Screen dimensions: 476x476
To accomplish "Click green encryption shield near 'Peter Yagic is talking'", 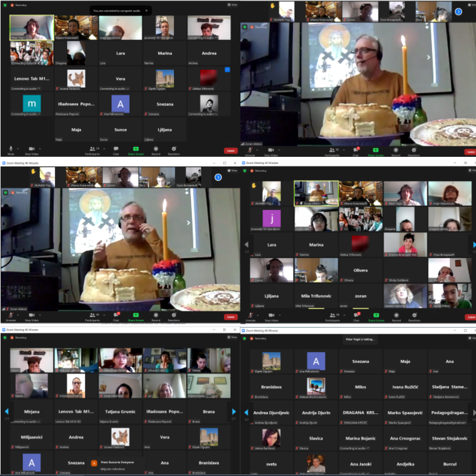I will pos(244,337).
